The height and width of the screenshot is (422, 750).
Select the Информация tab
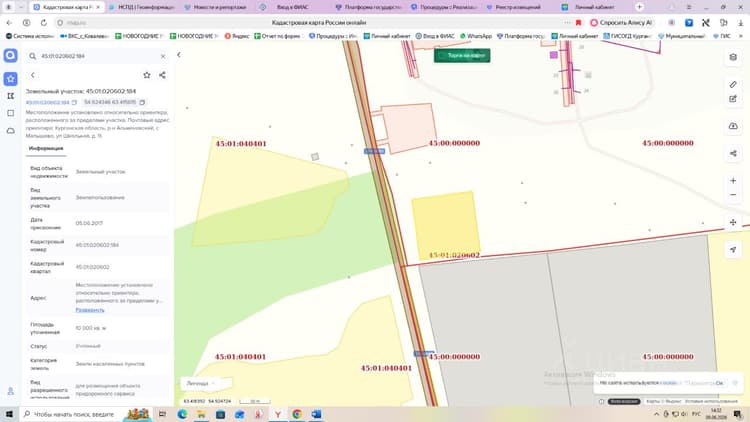coord(46,148)
